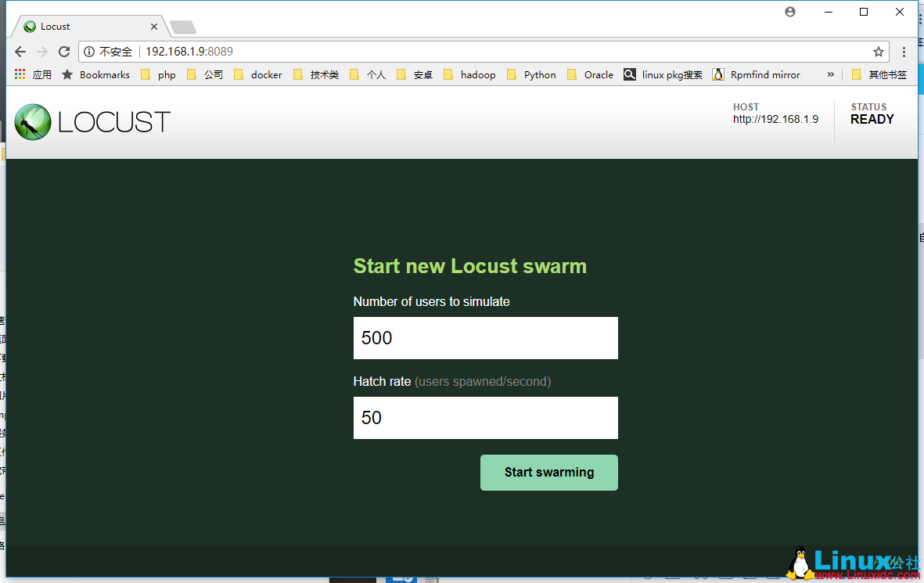Click the 不安全 site security icon
Image resolution: width=924 pixels, height=583 pixels.
107,52
